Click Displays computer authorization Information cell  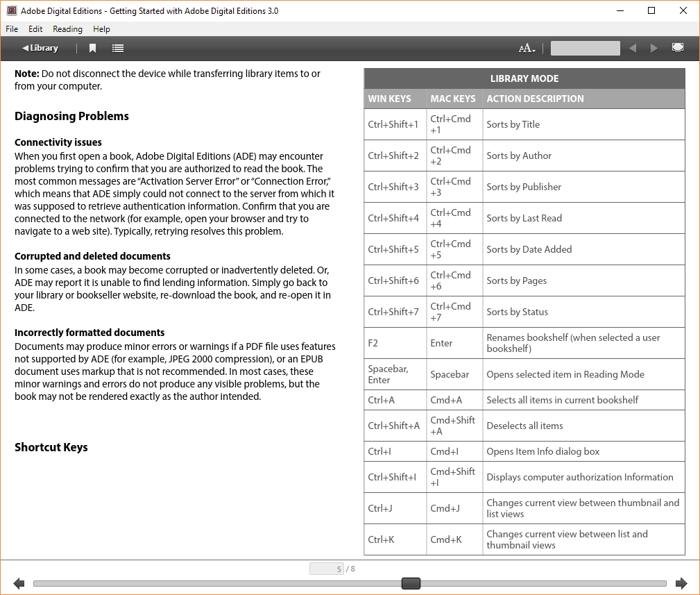pyautogui.click(x=584, y=478)
